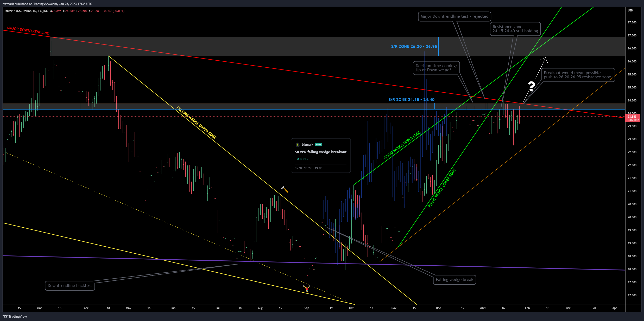Click the 17.000 price axis label

tap(632, 295)
